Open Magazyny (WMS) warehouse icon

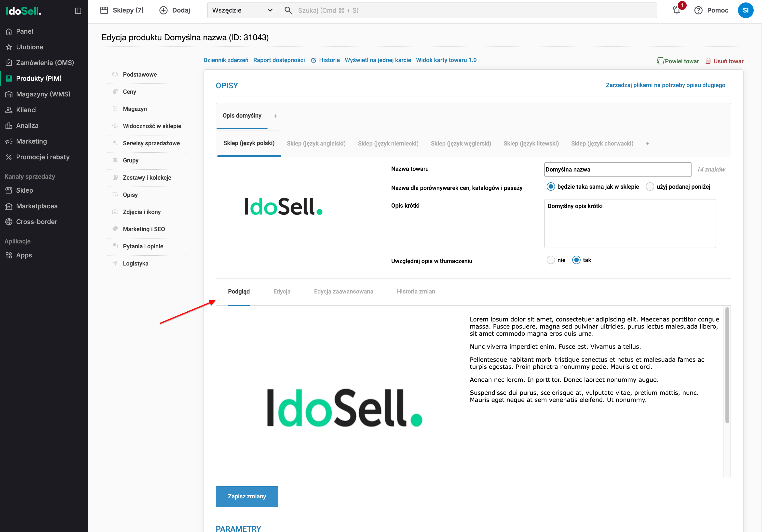click(x=9, y=94)
